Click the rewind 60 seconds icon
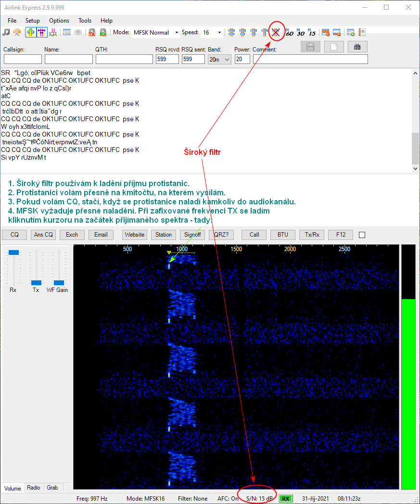The height and width of the screenshot is (504, 420). 289,32
